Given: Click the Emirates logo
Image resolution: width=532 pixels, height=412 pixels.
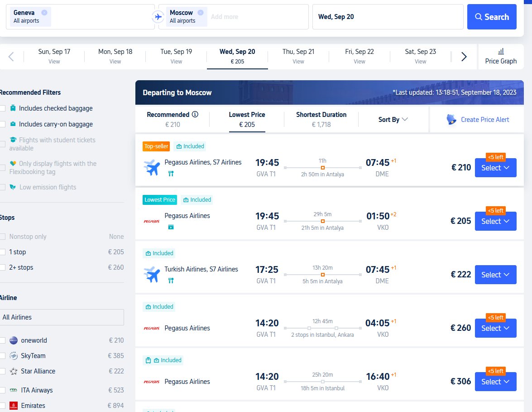Looking at the screenshot, I should (x=14, y=406).
